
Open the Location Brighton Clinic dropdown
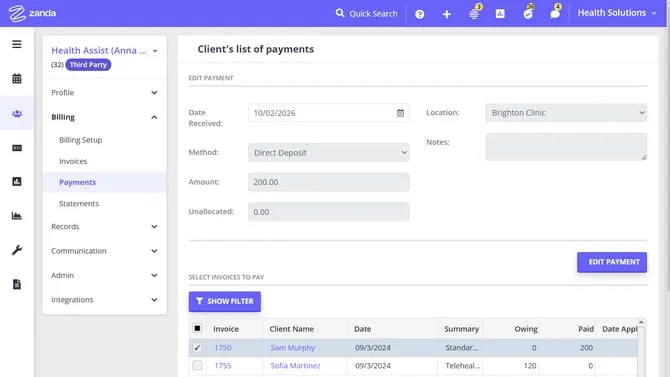pyautogui.click(x=566, y=113)
